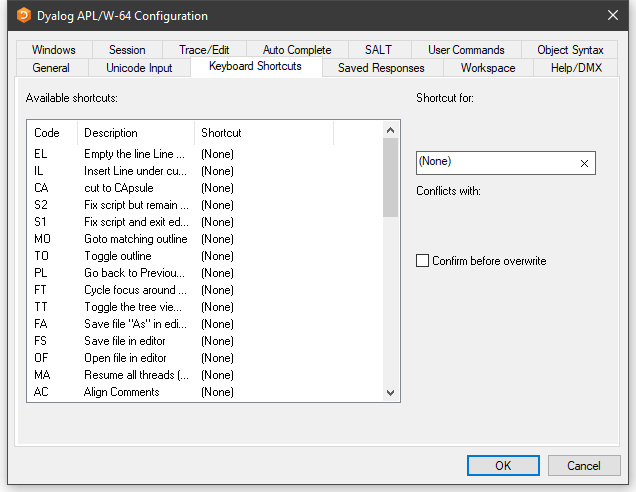Sort shortcuts by Code column header
This screenshot has height=492, width=636.
coord(47,133)
